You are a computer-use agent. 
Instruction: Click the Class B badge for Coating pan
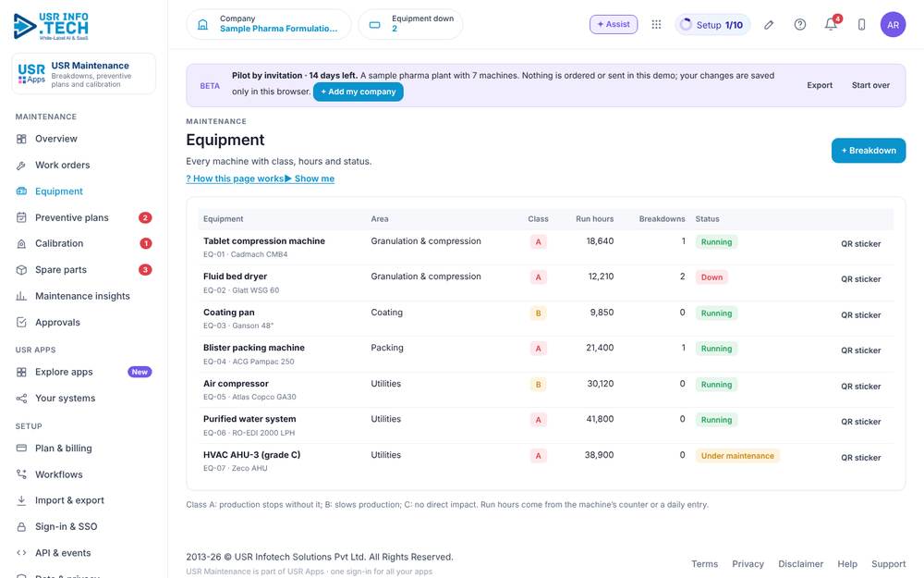[x=538, y=314]
